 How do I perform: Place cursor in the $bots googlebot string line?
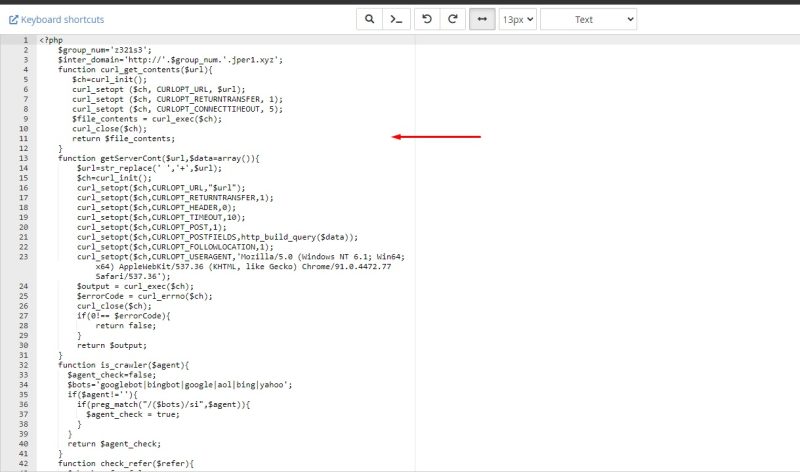(178, 384)
